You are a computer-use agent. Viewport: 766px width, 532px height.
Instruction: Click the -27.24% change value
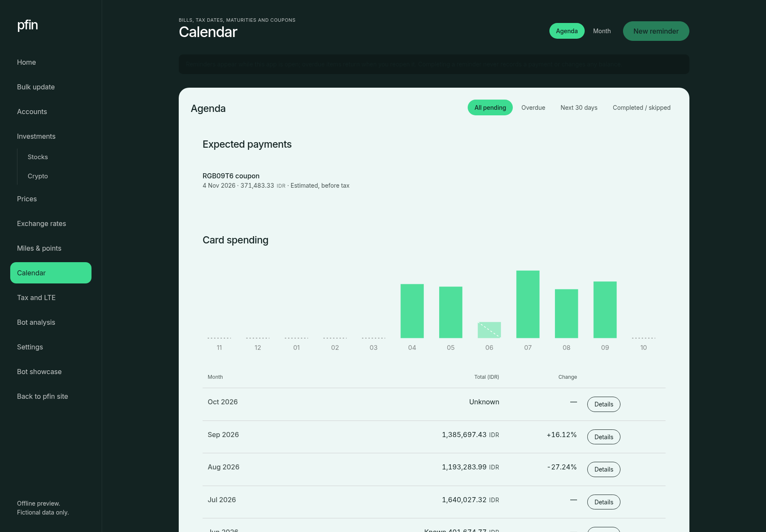click(562, 467)
